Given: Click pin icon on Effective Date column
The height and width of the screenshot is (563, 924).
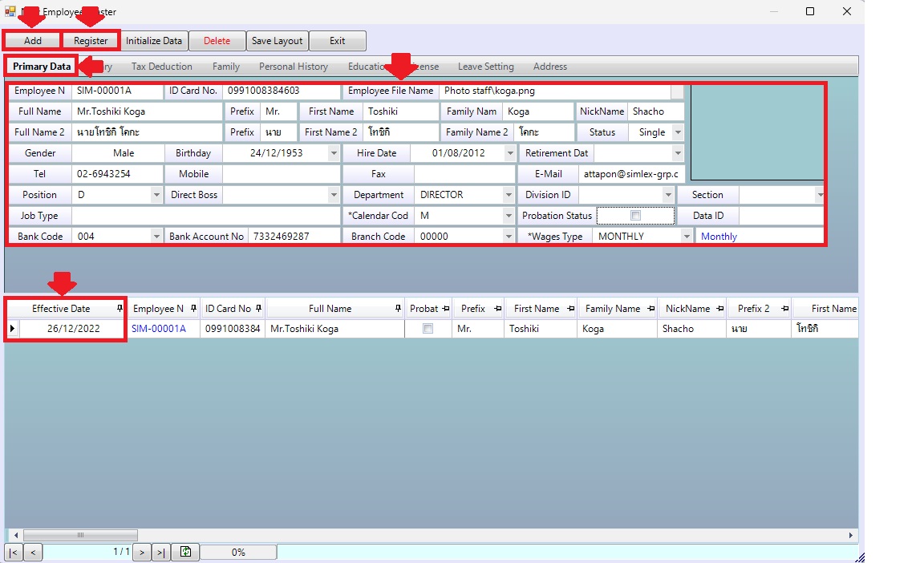Looking at the screenshot, I should [120, 309].
